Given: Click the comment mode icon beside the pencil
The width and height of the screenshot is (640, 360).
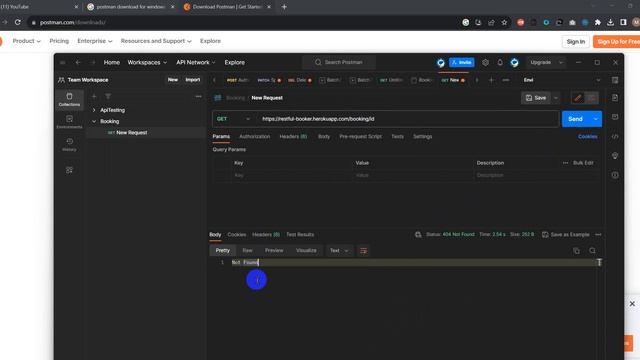Looking at the screenshot, I should click(591, 98).
